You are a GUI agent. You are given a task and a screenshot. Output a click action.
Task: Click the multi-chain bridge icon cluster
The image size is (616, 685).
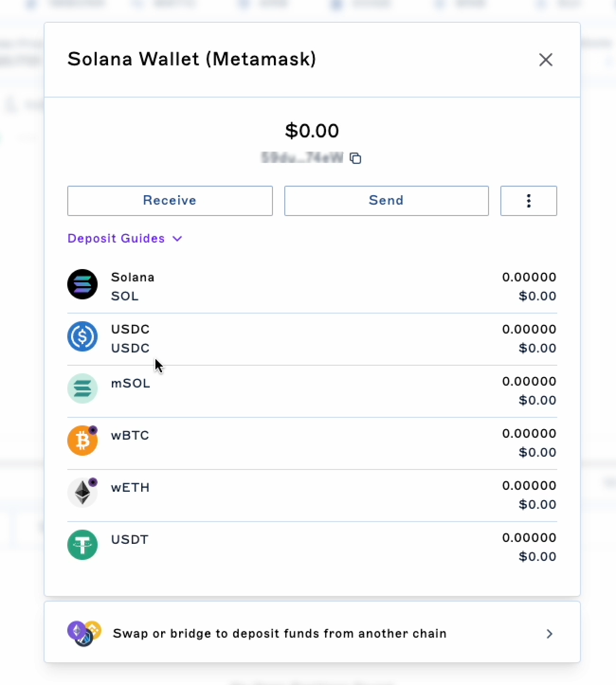(84, 634)
